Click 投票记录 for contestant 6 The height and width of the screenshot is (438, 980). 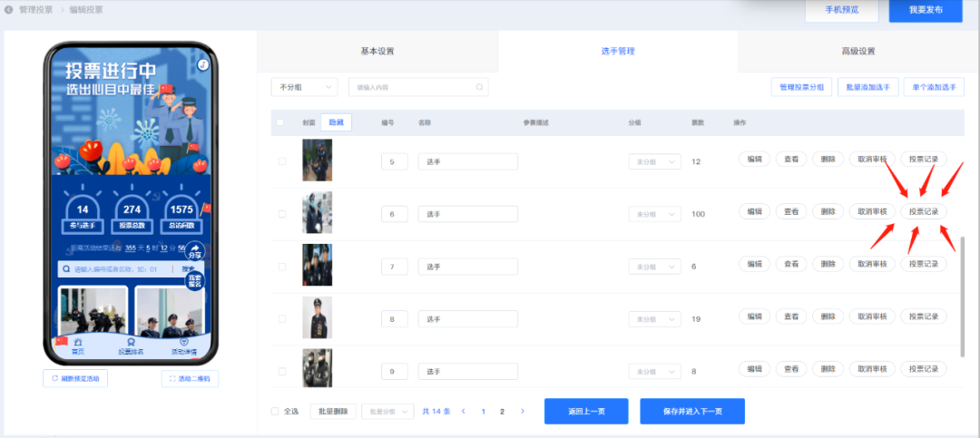pos(923,212)
